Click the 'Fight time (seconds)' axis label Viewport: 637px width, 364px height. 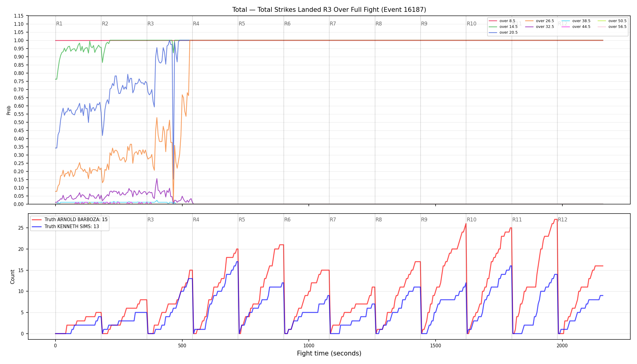(329, 353)
